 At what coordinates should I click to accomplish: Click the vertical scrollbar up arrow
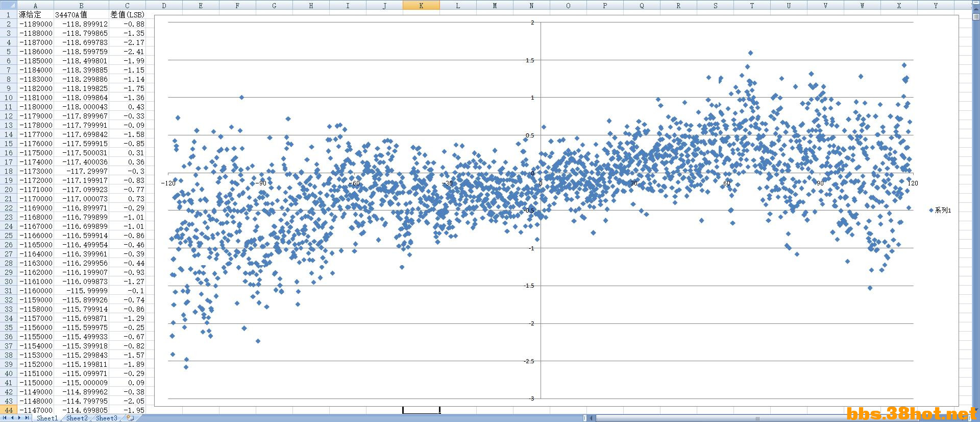976,8
